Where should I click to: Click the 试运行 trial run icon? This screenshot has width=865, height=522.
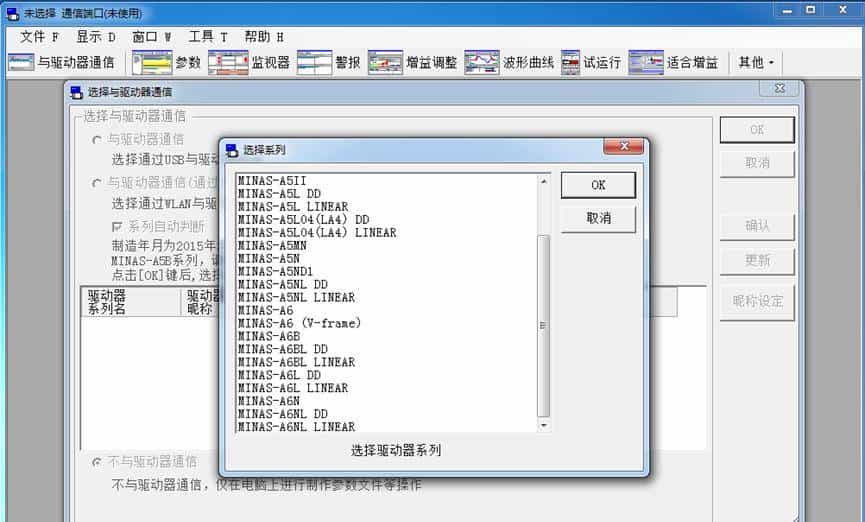point(570,62)
